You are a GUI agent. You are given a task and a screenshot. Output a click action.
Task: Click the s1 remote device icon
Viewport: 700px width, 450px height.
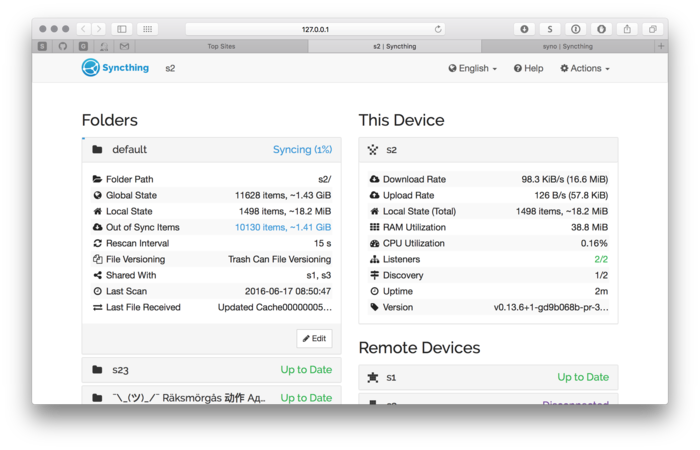click(373, 378)
